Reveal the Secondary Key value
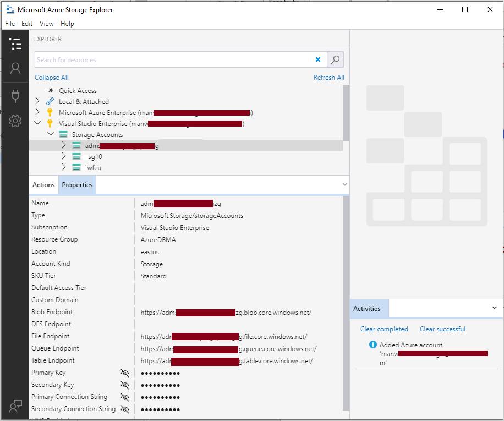The image size is (504, 421). coord(125,385)
